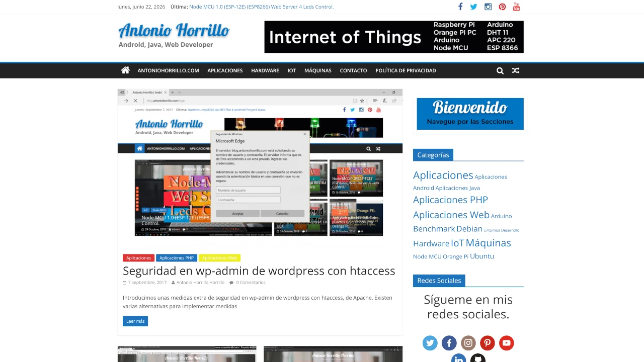
Task: Open the Instagram icon in the top header
Action: click(x=488, y=7)
